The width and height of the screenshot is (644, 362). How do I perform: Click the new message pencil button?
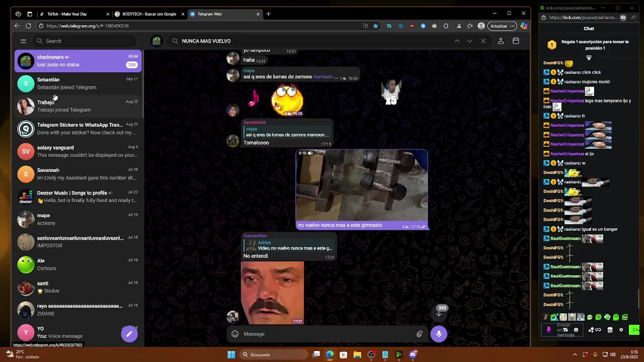[129, 334]
